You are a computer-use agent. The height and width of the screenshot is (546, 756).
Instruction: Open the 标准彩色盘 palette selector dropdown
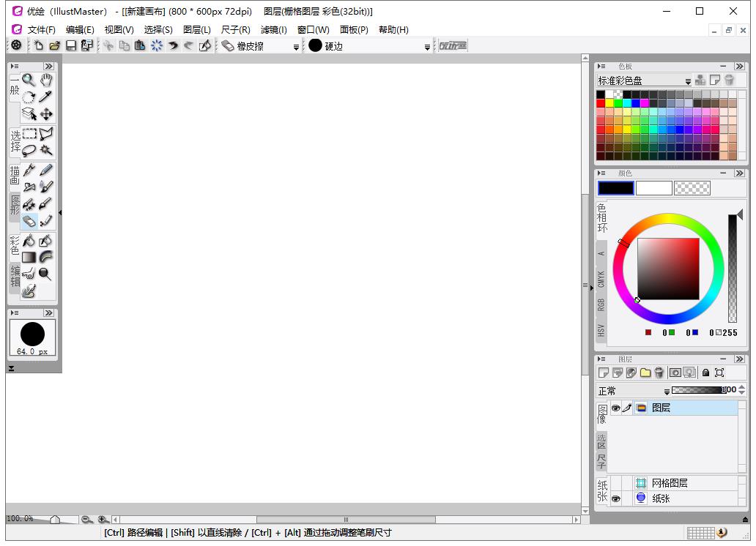(x=689, y=81)
